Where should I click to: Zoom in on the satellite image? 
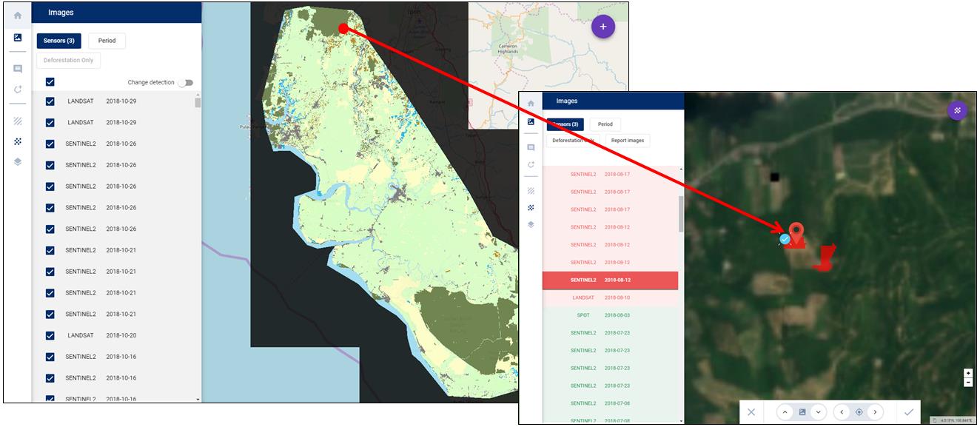click(968, 374)
